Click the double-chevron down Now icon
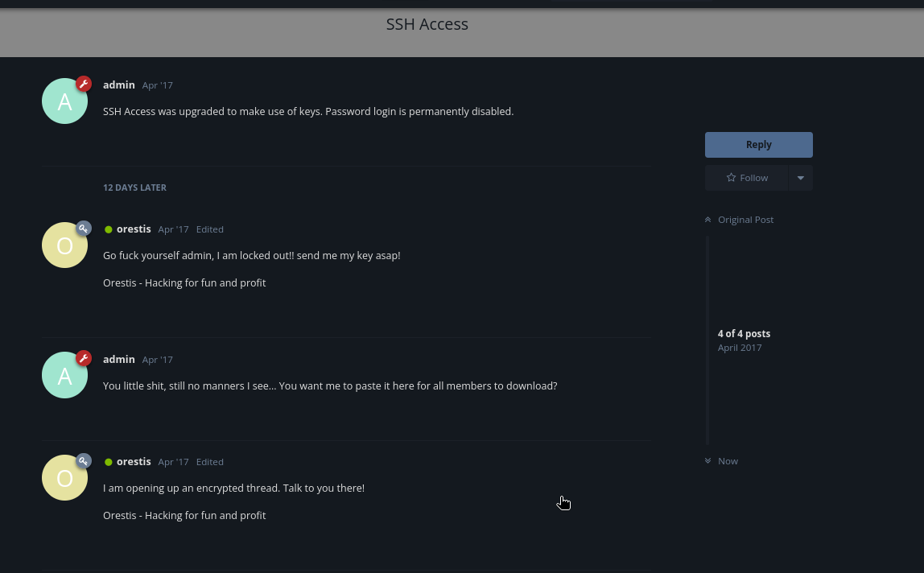Image resolution: width=924 pixels, height=573 pixels. pyautogui.click(x=708, y=461)
